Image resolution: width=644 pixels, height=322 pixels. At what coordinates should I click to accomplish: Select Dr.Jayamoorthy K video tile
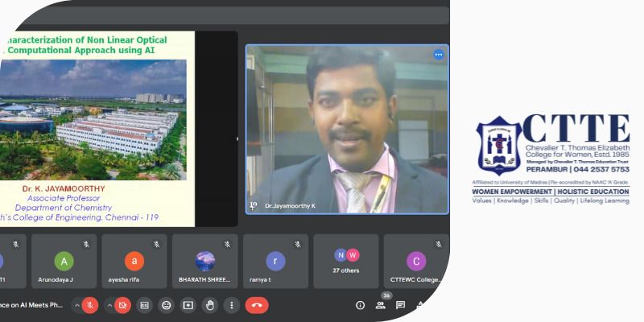(347, 130)
